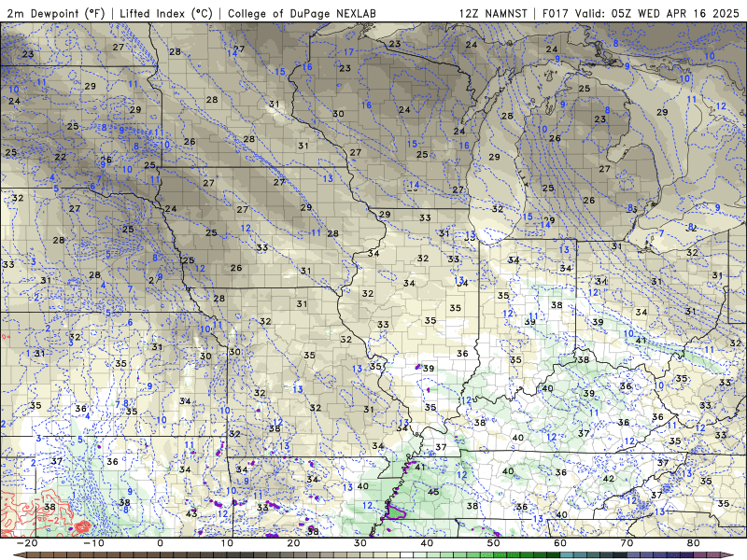Screen dimensions: 747x560
Task: Click the "80" color scale label
Action: point(694,543)
